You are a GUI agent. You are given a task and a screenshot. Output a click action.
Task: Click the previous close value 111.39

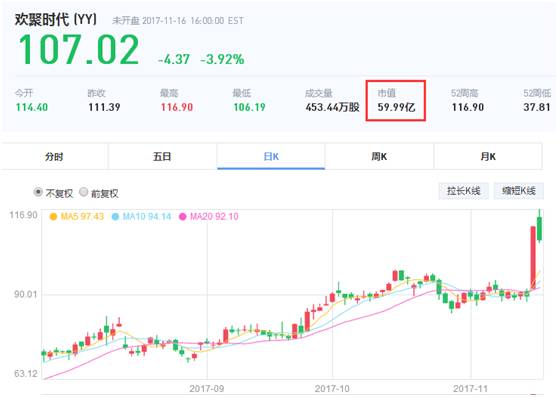104,107
